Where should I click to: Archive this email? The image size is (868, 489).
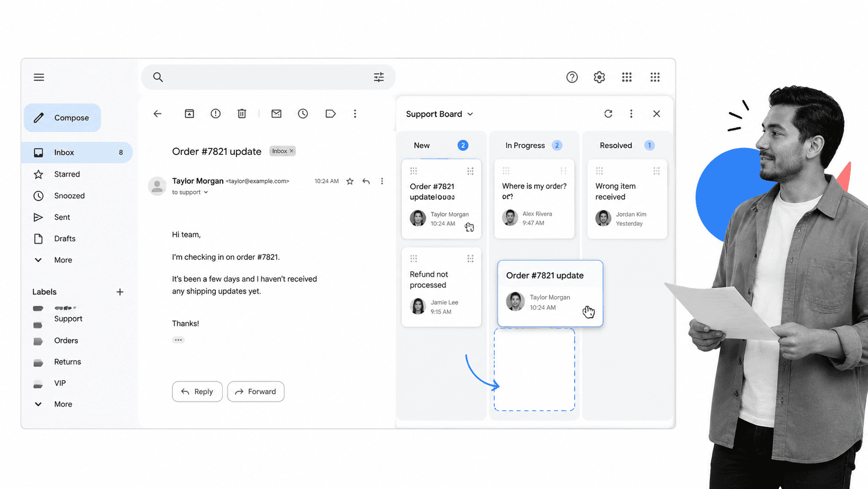(x=189, y=114)
